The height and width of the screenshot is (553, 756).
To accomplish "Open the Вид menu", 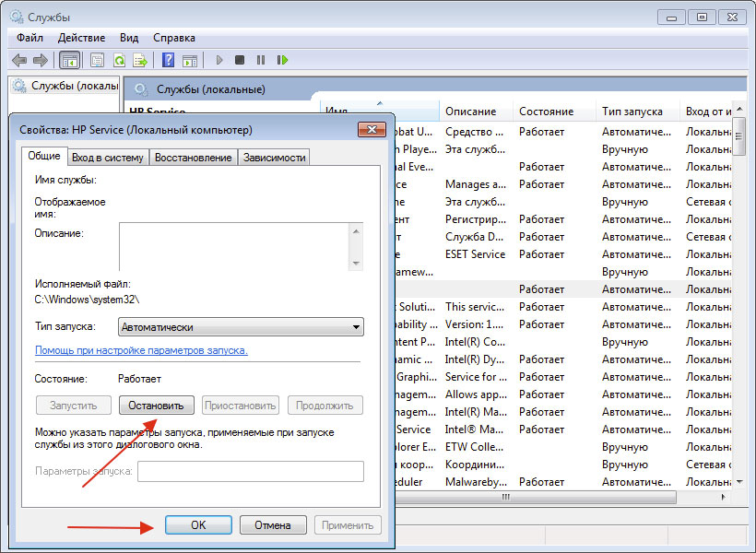I will [x=129, y=38].
